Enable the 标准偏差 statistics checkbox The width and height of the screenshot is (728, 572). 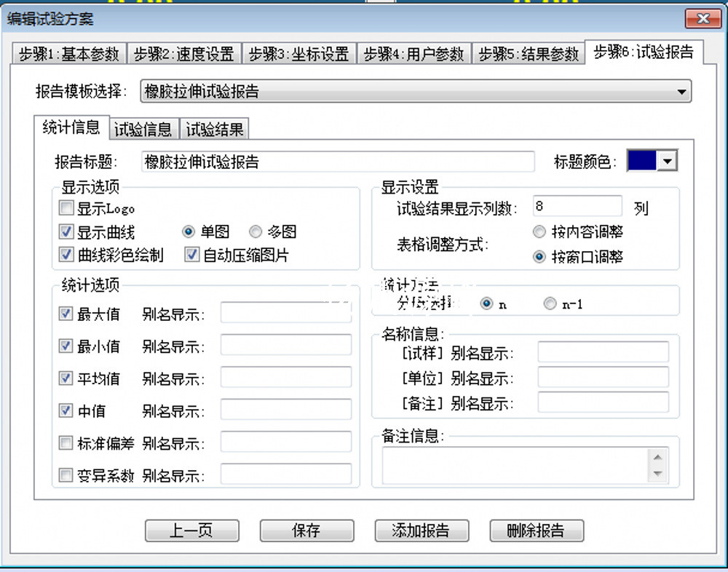click(x=66, y=443)
